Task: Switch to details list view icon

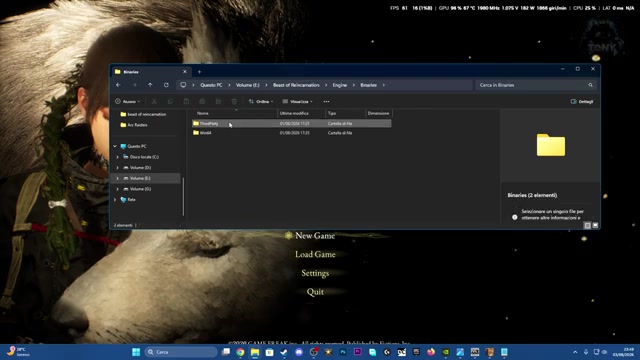Action: (587, 225)
